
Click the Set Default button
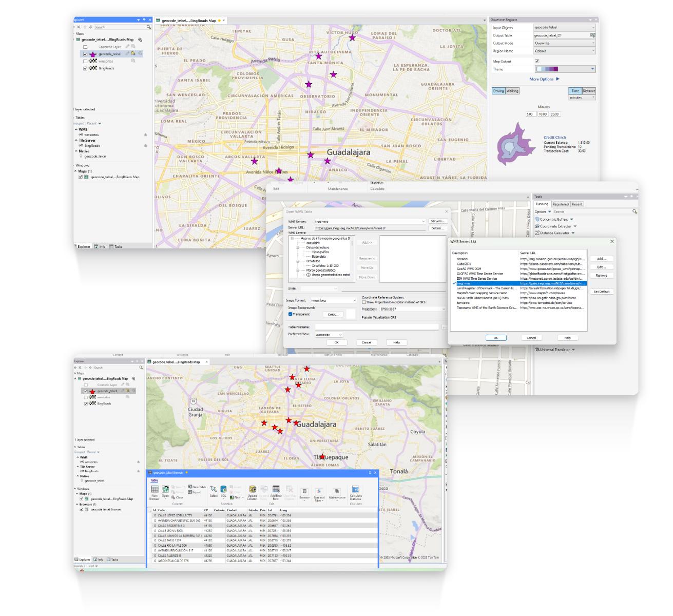coord(601,292)
